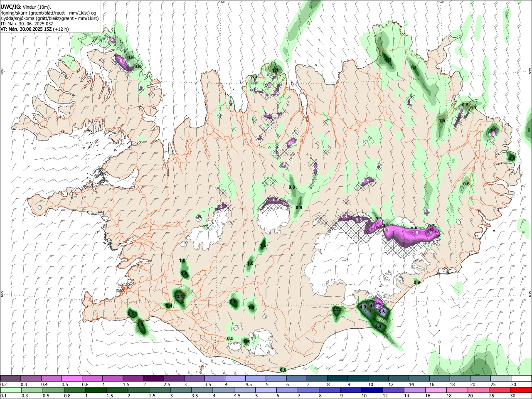Pick the bright red 30 swatch ending the lower row
Image resolution: width=532 pixels, height=399 pixels.
(521, 390)
